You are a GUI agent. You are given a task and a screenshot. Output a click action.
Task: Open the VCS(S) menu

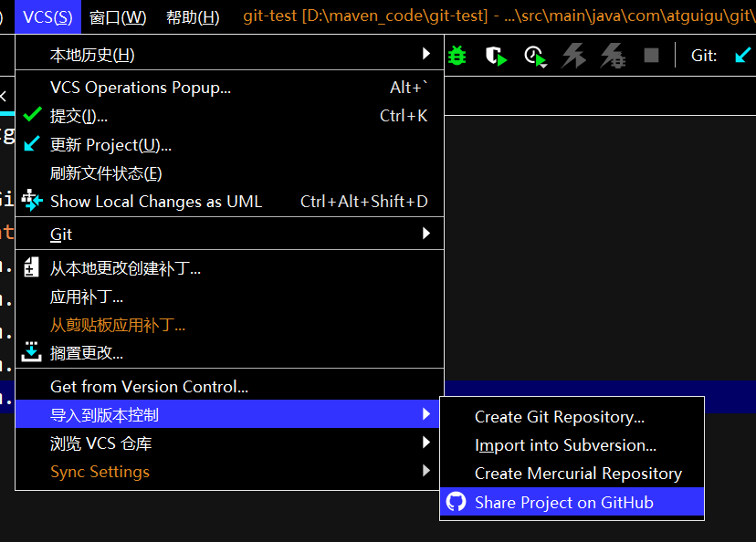pyautogui.click(x=47, y=17)
